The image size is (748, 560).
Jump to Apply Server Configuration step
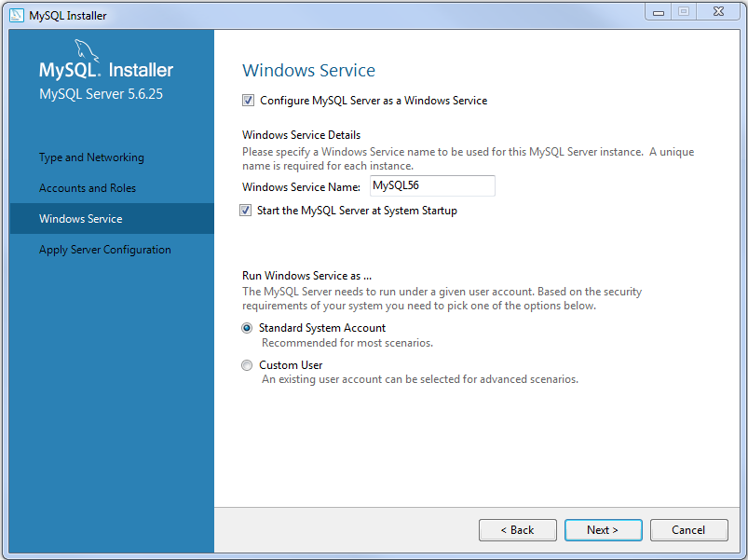(105, 250)
